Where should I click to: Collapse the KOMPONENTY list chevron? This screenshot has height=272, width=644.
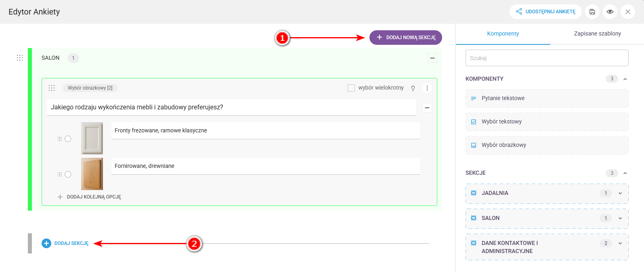point(625,79)
